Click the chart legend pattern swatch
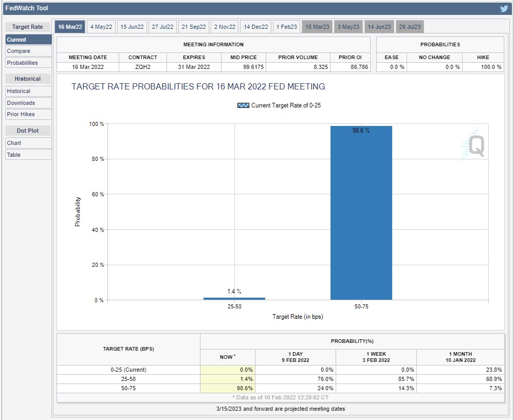Viewport: 514px width, 420px height. 243,105
